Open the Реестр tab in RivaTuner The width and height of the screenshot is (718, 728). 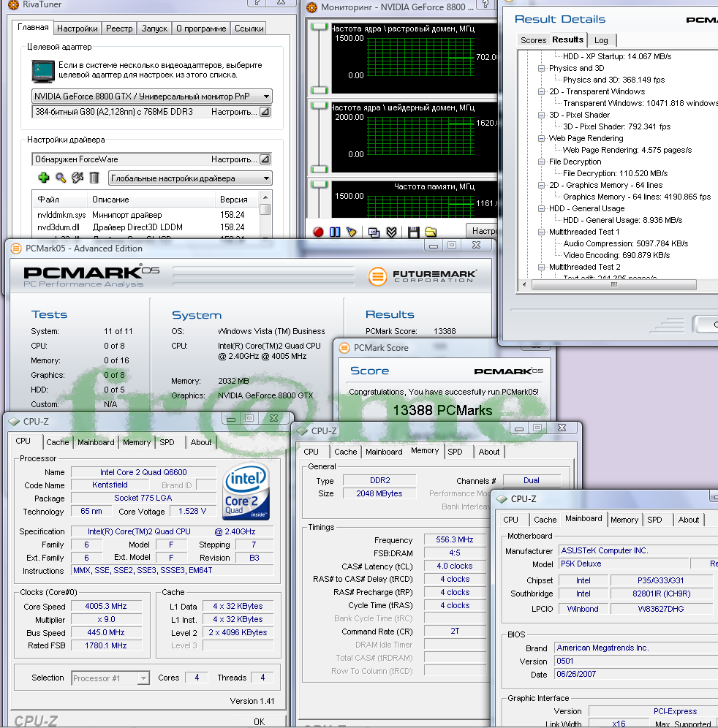click(x=119, y=29)
